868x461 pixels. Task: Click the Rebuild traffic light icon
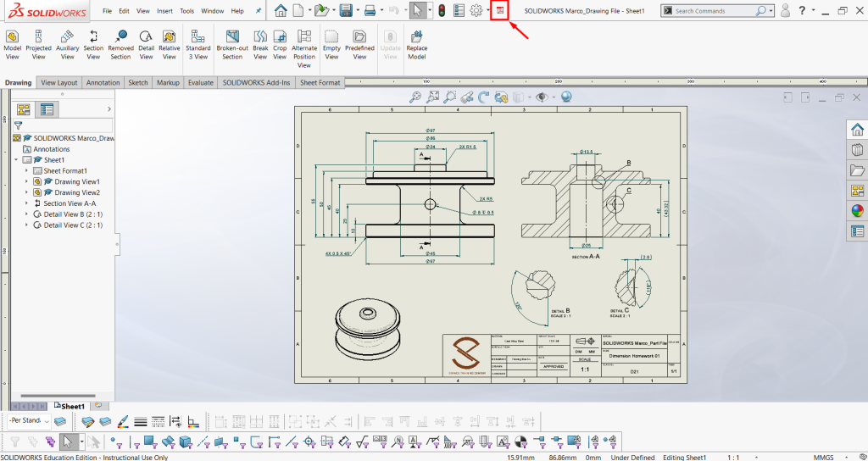442,10
